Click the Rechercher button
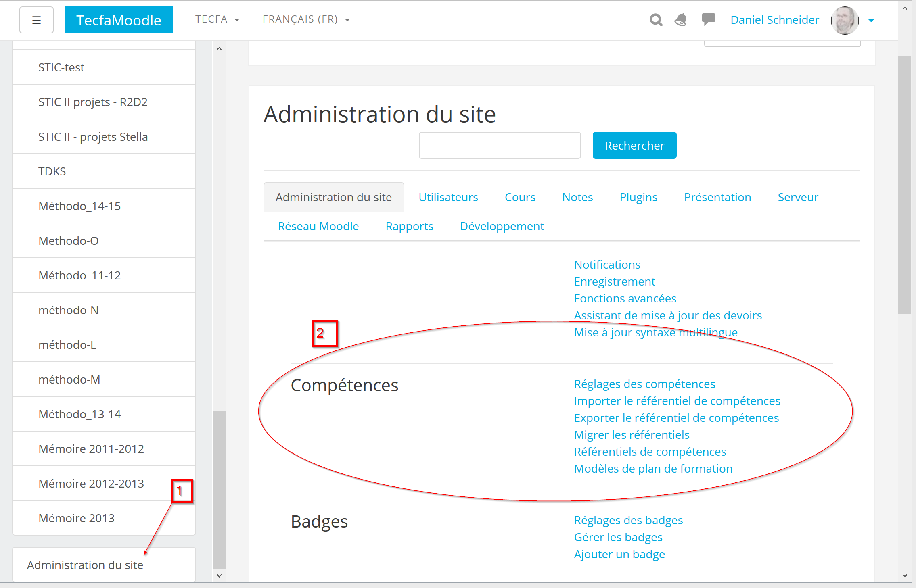The width and height of the screenshot is (916, 588). pyautogui.click(x=634, y=145)
